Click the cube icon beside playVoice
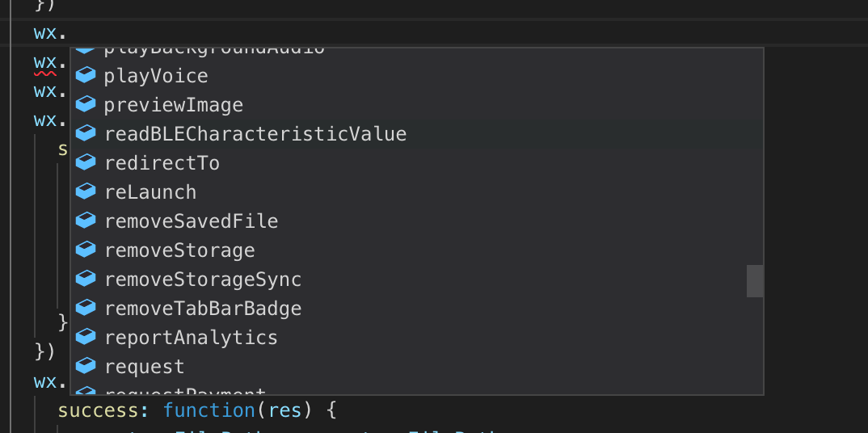Screen dimensions: 868x433 pos(86,75)
